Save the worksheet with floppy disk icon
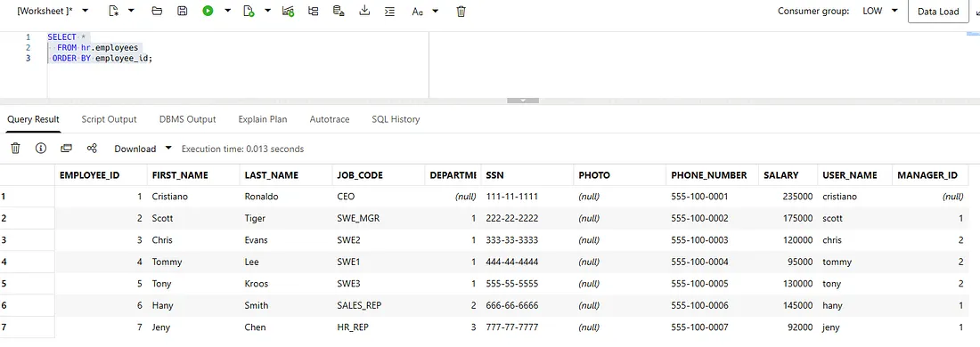980x347 pixels. [x=183, y=11]
